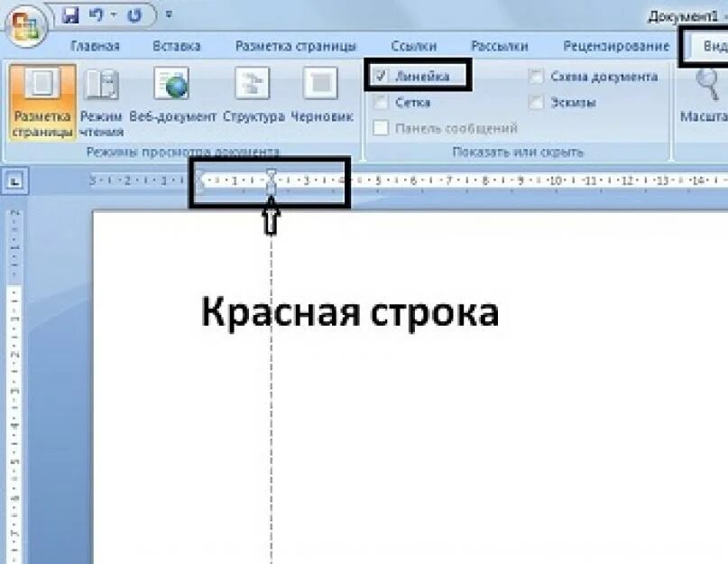Image resolution: width=728 pixels, height=564 pixels.
Task: Open the Главная ribbon tab
Action: coord(96,46)
